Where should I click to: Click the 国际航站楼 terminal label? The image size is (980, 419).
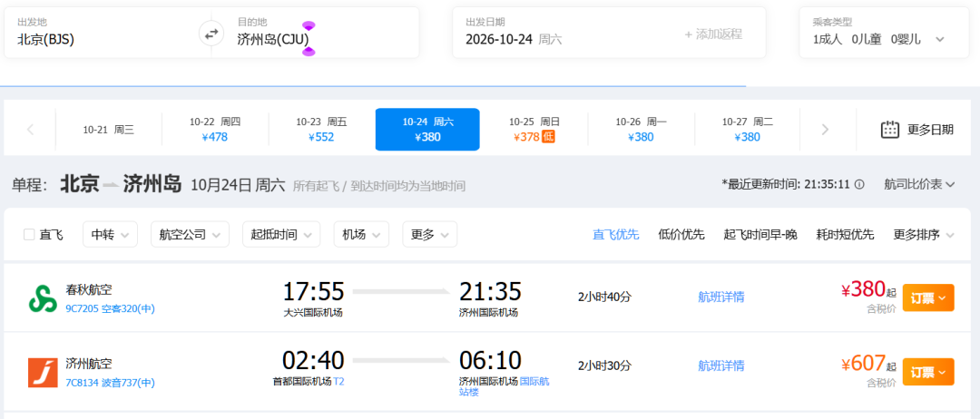point(505,387)
